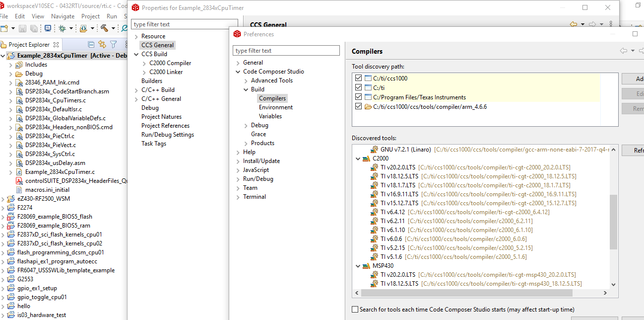Select CCS General property page
This screenshot has height=320, width=644.
pos(158,45)
